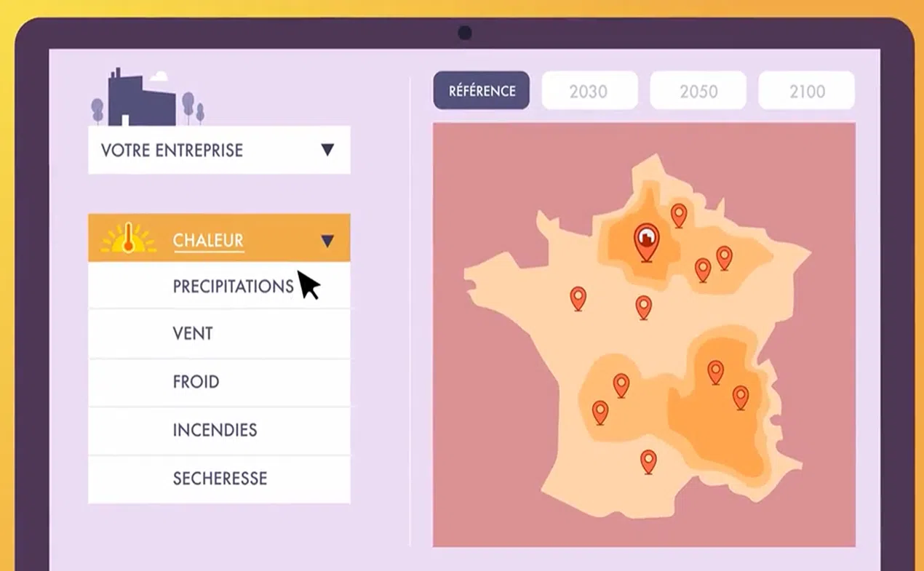Select the lower-left pin in the southwest pair
Screen dimensions: 924x571
(600, 411)
